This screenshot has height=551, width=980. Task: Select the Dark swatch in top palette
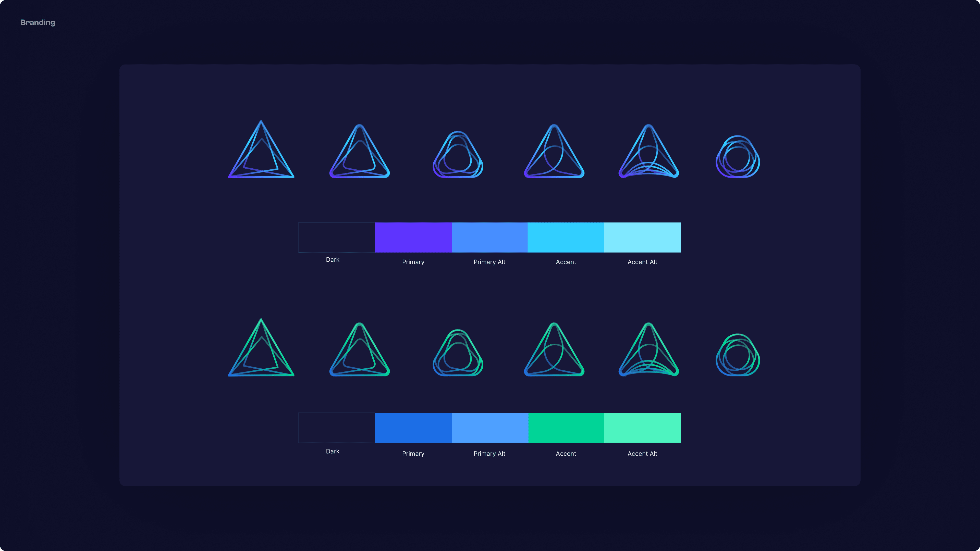[x=336, y=237]
